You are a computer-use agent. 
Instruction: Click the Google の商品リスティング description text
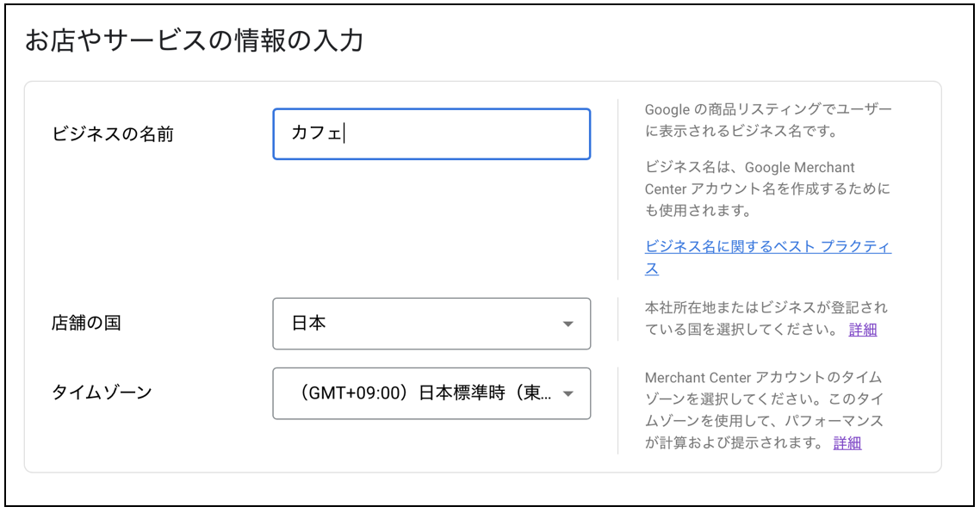point(768,121)
